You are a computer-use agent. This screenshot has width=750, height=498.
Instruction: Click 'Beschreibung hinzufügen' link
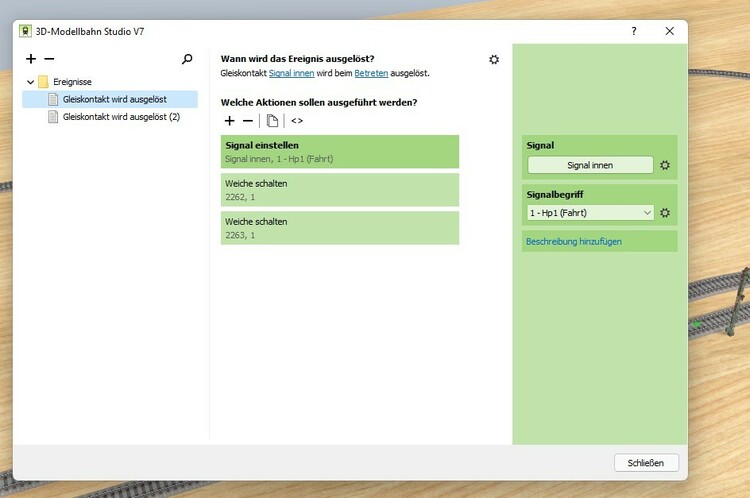[x=574, y=242]
